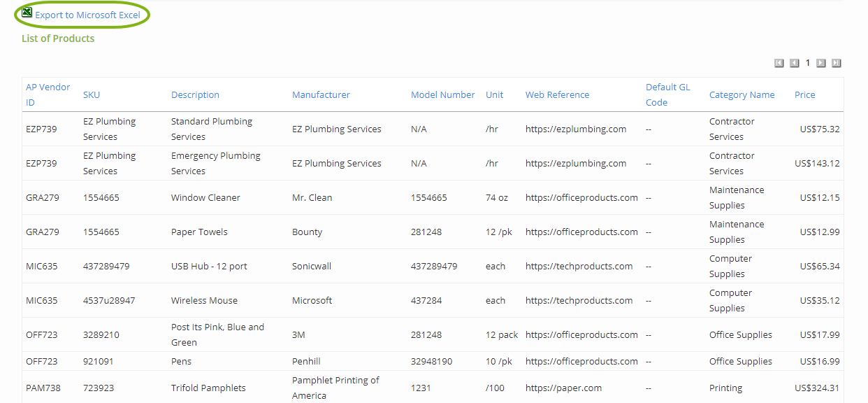This screenshot has width=868, height=403.
Task: Click Export to Microsoft Excel link
Action: [x=87, y=15]
